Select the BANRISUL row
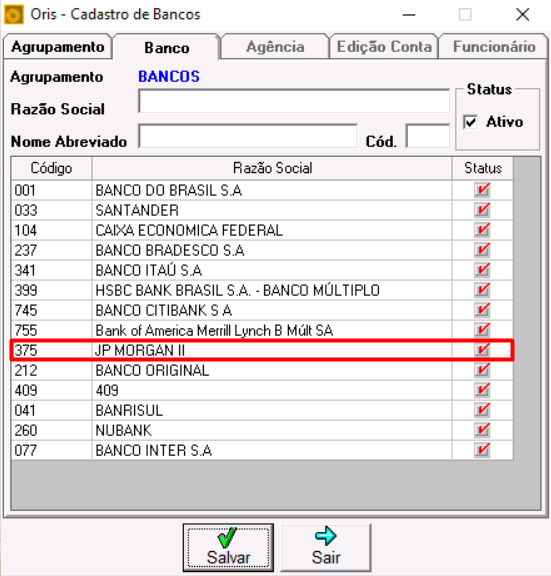This screenshot has width=551, height=576. 262,410
